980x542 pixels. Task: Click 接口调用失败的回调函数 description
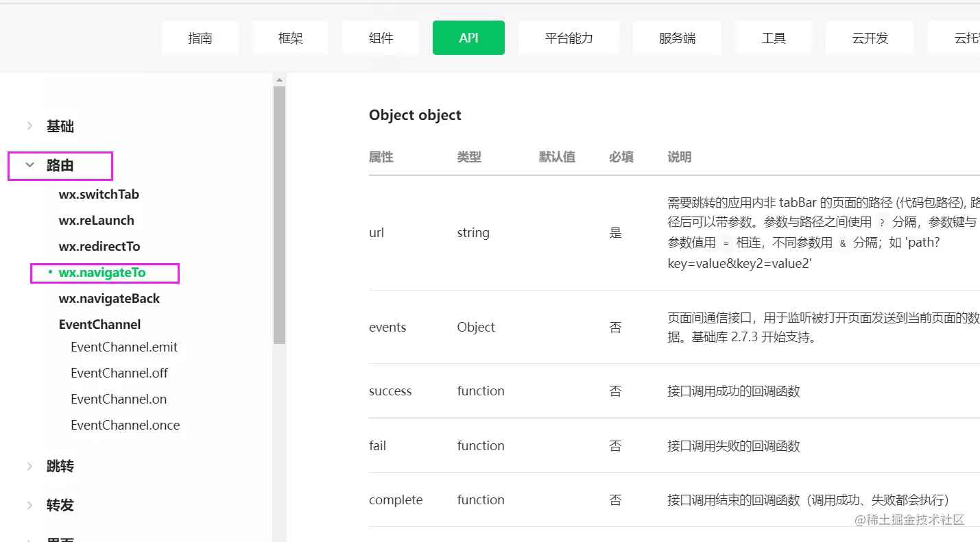pos(734,446)
